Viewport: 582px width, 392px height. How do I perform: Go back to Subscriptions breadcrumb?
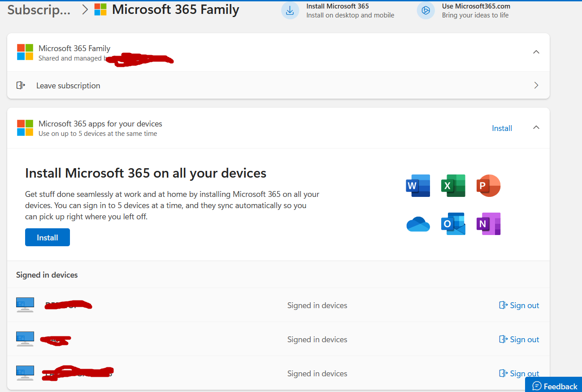[39, 10]
